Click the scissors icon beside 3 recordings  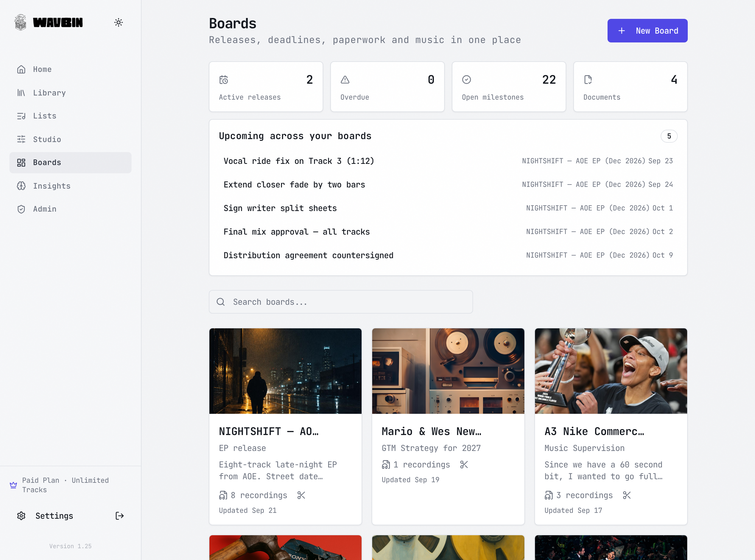click(627, 495)
